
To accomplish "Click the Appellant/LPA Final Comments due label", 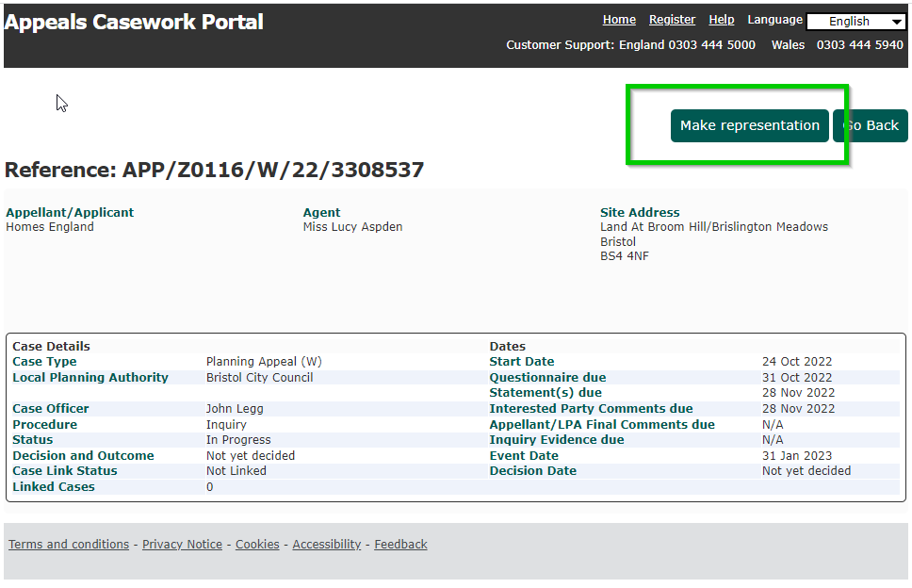I will 602,425.
